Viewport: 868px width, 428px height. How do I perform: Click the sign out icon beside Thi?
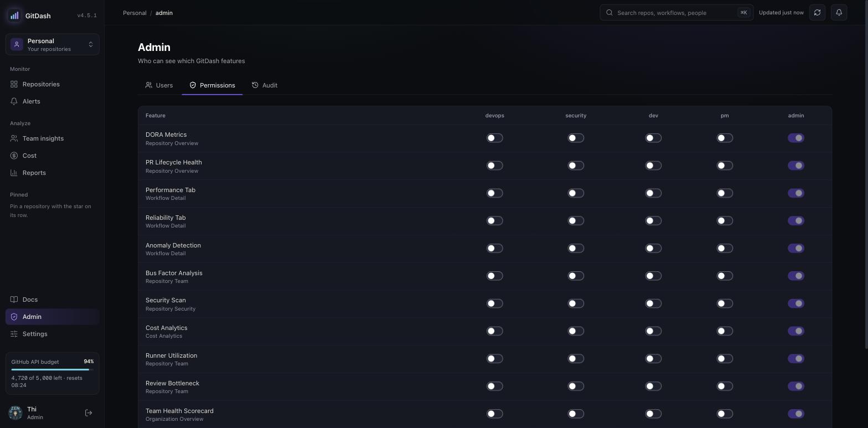[89, 413]
